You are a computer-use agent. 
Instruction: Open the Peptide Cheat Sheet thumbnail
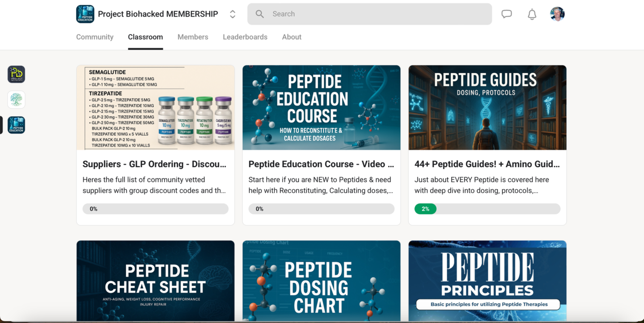coord(156,281)
